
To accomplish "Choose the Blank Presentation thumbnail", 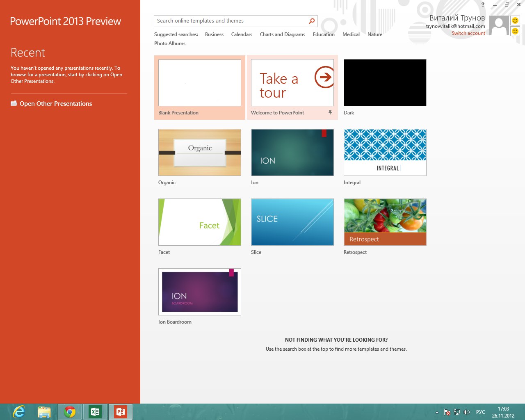I will click(200, 83).
